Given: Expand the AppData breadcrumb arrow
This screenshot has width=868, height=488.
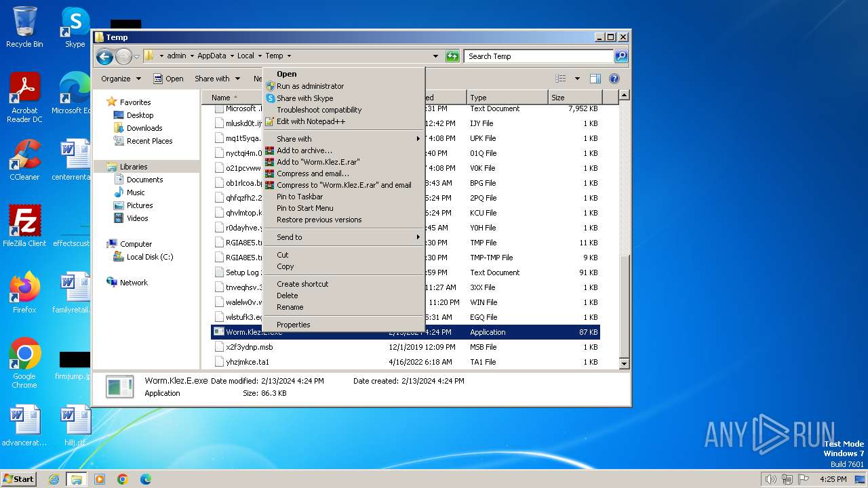Looking at the screenshot, I should pos(231,56).
